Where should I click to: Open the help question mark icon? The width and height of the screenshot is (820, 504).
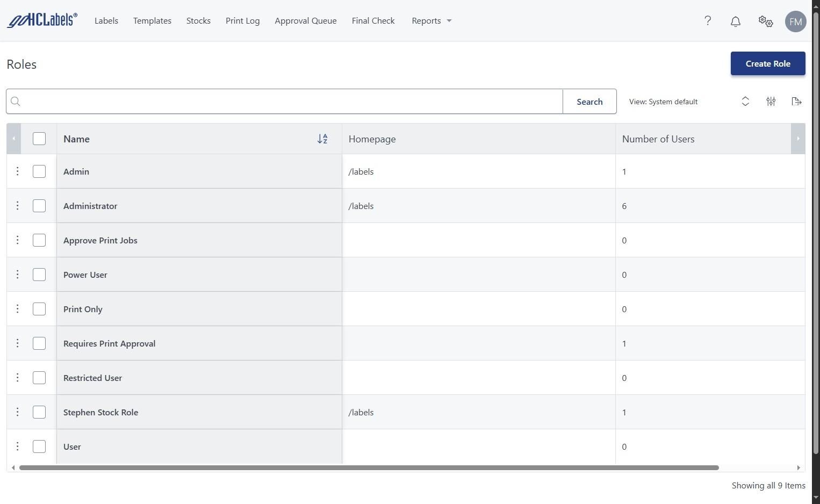[x=708, y=21]
